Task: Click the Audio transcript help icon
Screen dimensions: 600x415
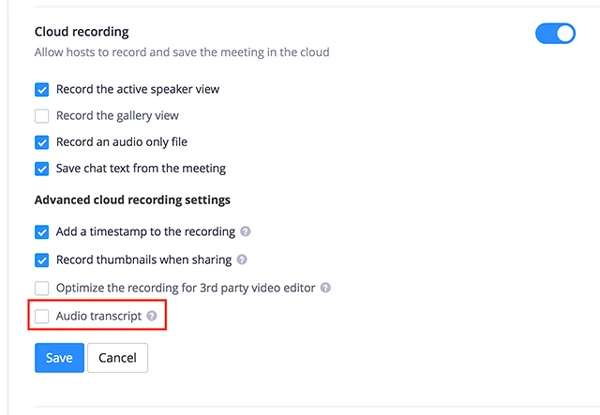Action: point(152,316)
